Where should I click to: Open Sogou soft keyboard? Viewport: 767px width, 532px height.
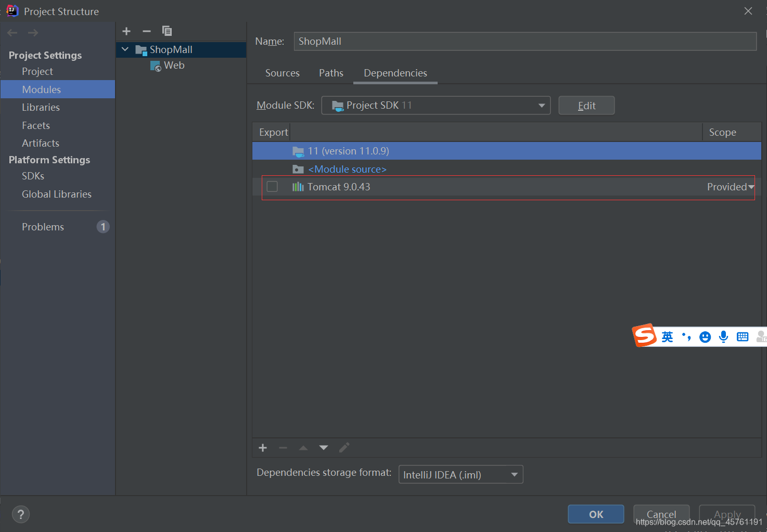(743, 337)
